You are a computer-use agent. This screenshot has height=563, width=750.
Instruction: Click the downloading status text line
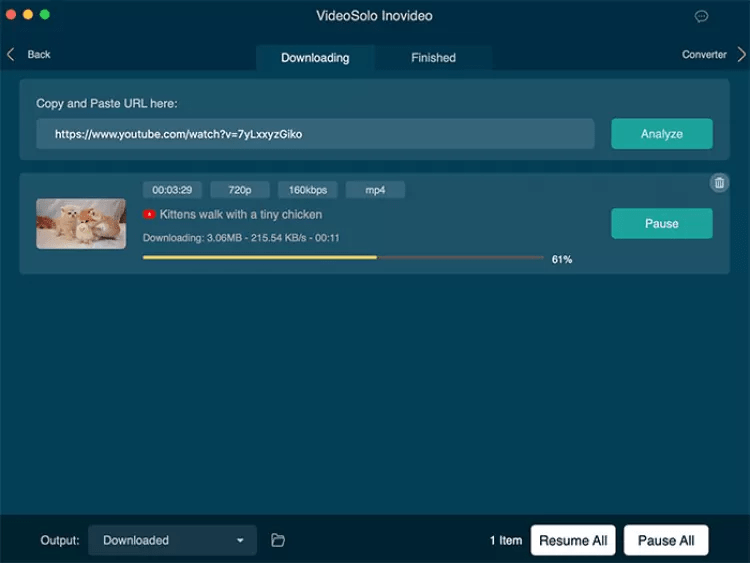(x=241, y=238)
